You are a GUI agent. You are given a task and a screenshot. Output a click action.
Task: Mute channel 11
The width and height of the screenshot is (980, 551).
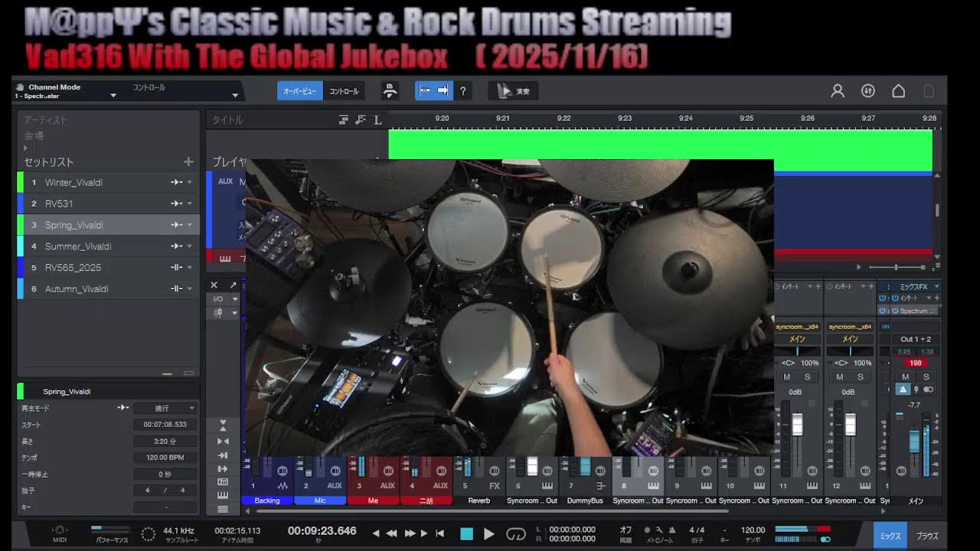click(x=787, y=377)
